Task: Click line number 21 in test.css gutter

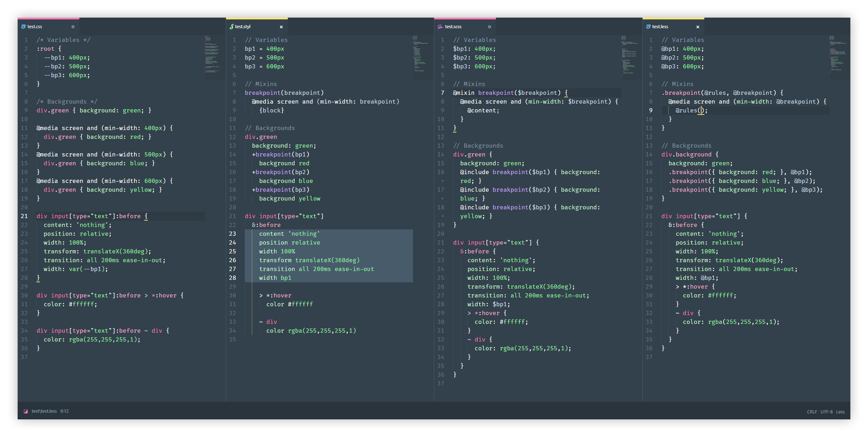Action: (24, 216)
